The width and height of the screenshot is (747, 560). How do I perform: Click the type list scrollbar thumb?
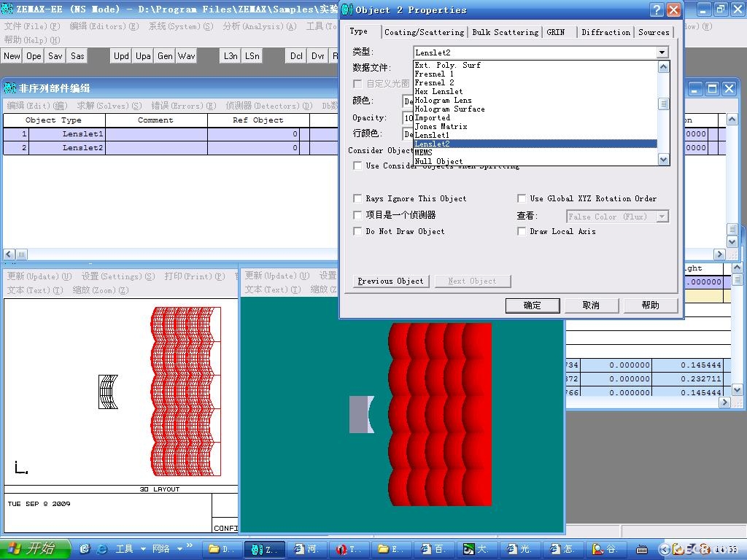(663, 104)
